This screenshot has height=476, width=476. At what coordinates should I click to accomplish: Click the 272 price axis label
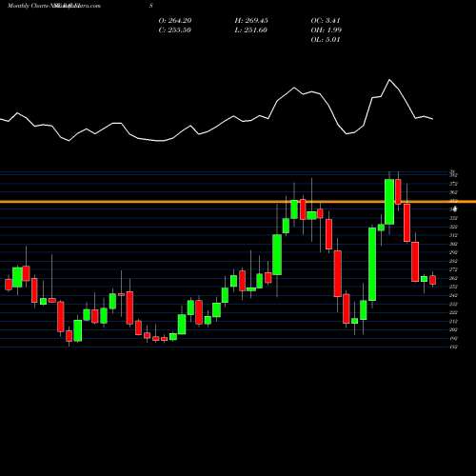point(454,269)
